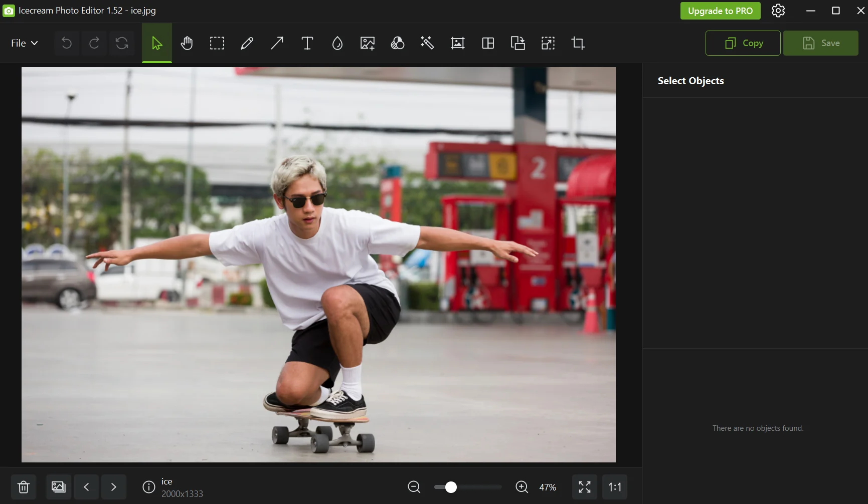868x504 pixels.
Task: Select the Hand pan tool
Action: [187, 44]
